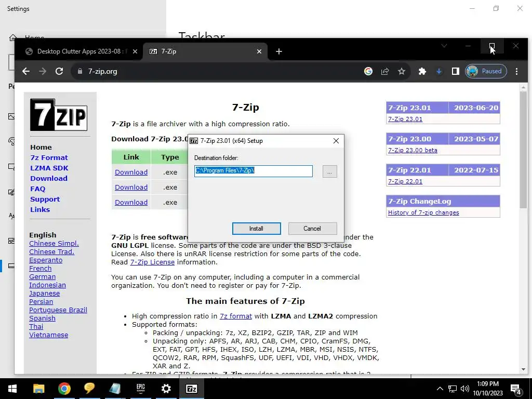532x399 pixels.
Task: Open the 7-Zip 23.01 news link
Action: coord(405,119)
